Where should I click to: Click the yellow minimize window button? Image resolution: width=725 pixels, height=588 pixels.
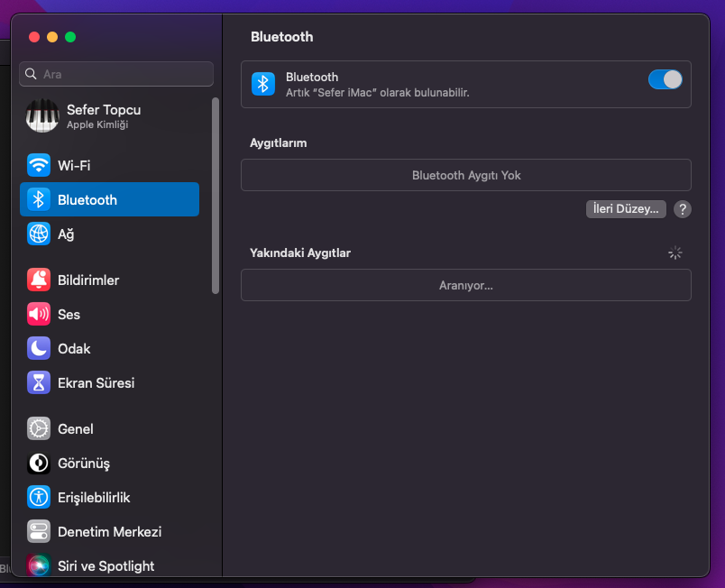[52, 37]
